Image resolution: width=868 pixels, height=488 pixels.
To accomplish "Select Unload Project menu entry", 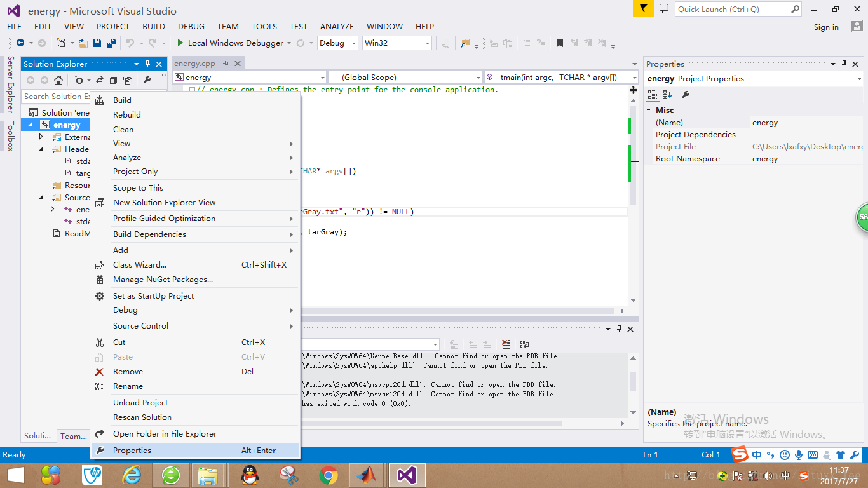I will 195,402.
